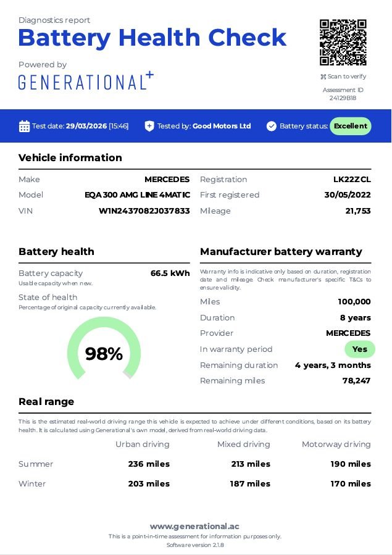Image resolution: width=392 pixels, height=555 pixels.
Task: Click the Urban driving column header
Action: [142, 444]
